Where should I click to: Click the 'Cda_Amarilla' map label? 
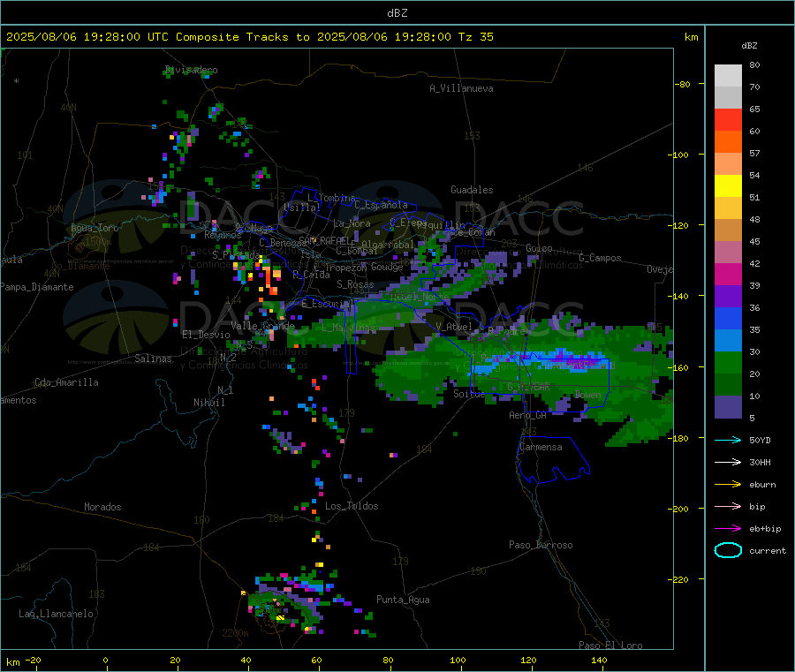coord(66,382)
